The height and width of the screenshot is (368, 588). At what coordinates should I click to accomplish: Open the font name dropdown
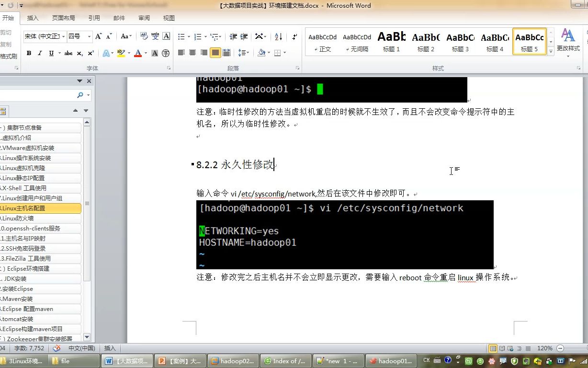tap(63, 36)
